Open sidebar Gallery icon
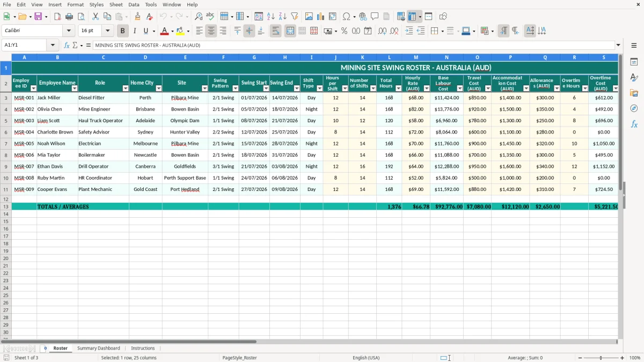The height and width of the screenshot is (362, 644). (x=634, y=93)
